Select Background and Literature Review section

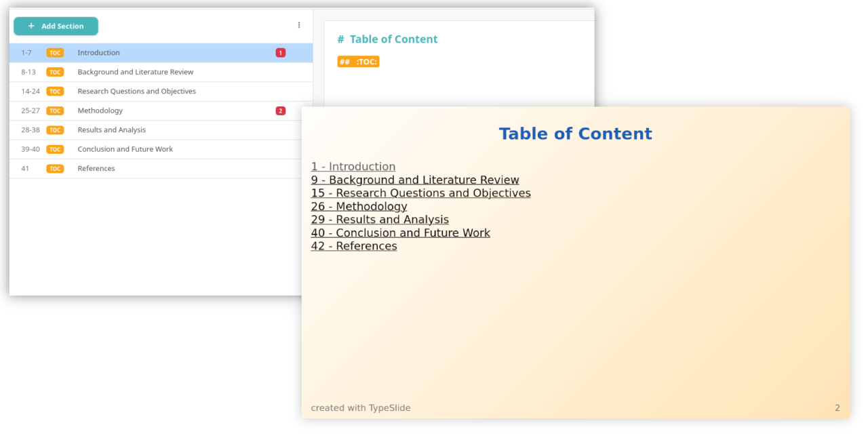161,72
